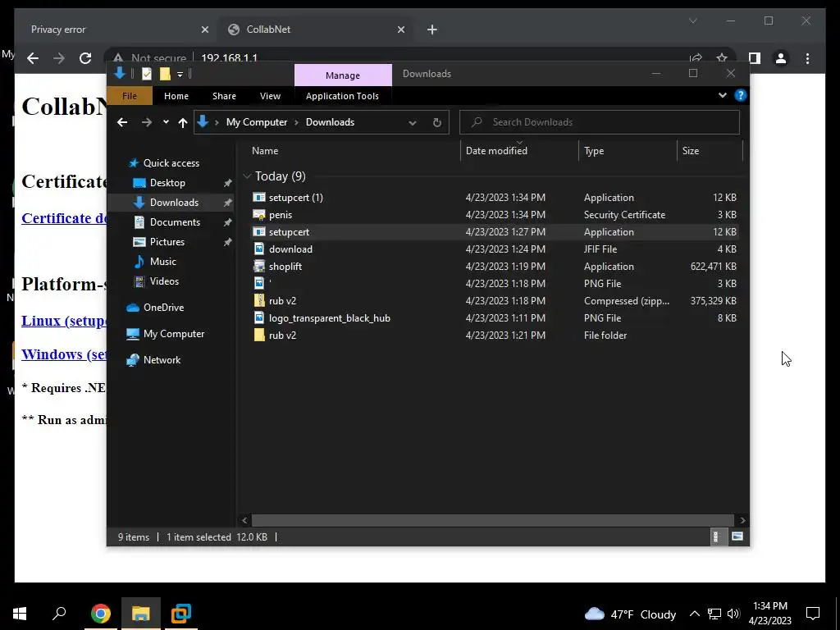This screenshot has height=630, width=840.
Task: Select logo_transparent_black_hub PNG icon
Action: (x=259, y=317)
